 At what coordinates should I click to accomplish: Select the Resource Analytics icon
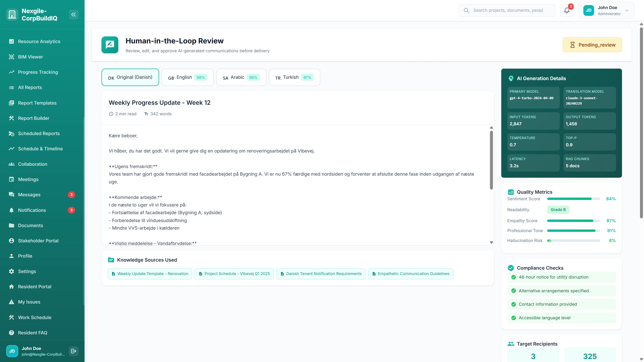(x=12, y=41)
